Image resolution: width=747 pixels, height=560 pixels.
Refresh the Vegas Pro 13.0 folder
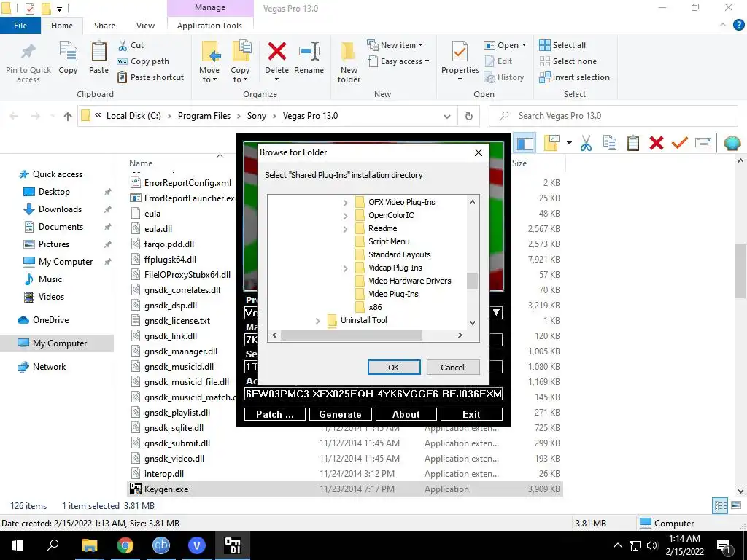pos(469,116)
